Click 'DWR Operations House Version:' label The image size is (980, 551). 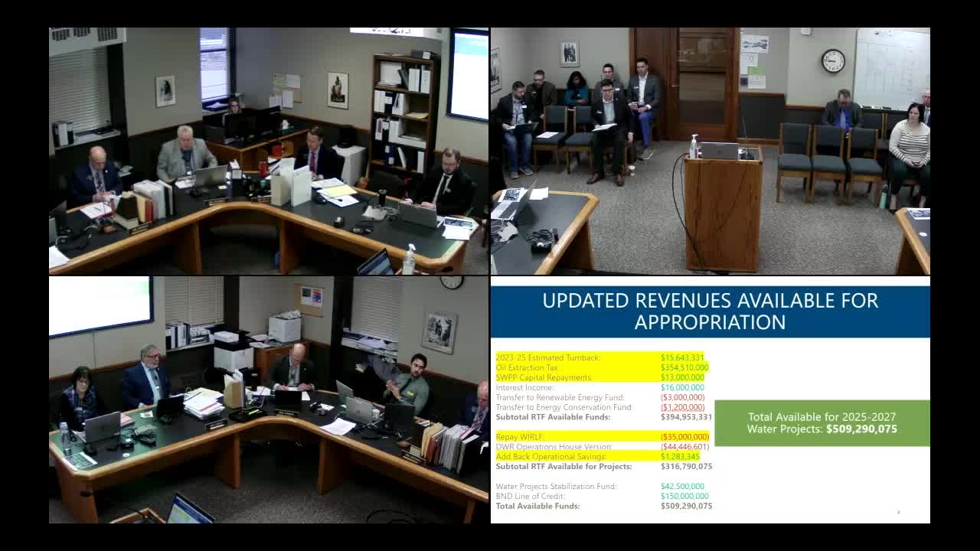pyautogui.click(x=554, y=446)
